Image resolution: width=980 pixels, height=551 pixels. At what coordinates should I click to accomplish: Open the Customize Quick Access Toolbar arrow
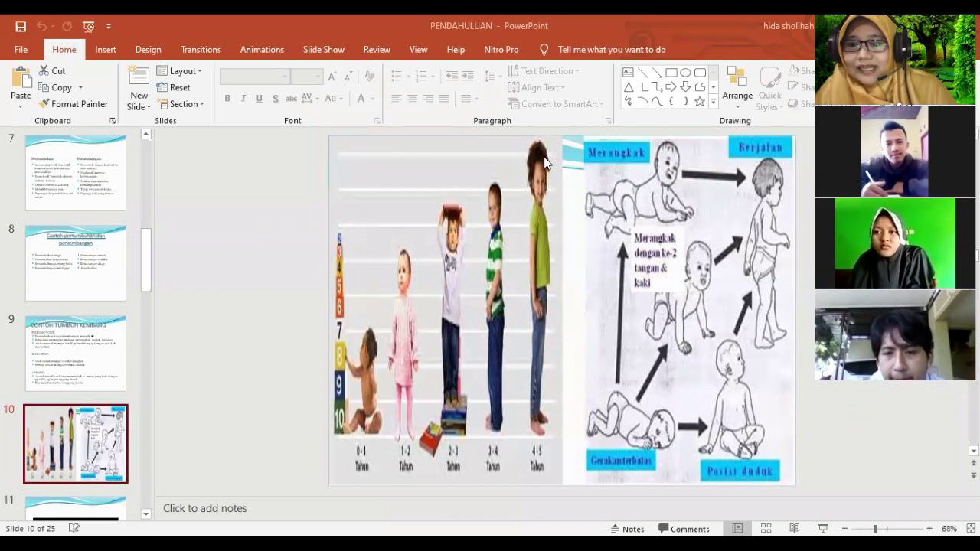coord(109,27)
